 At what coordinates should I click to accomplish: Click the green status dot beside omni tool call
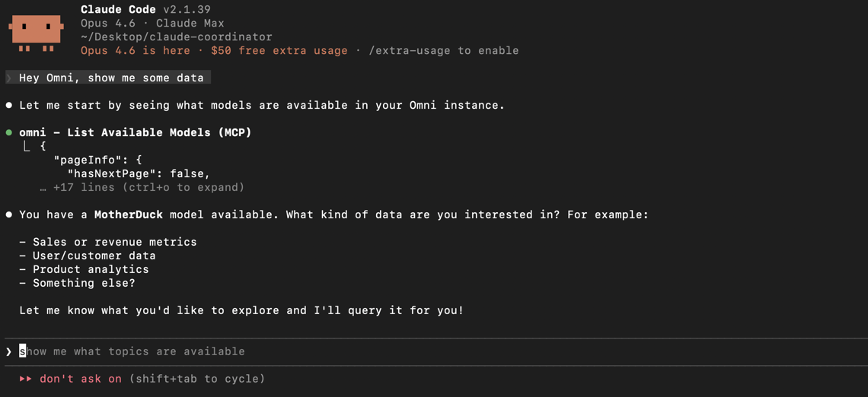pyautogui.click(x=9, y=132)
